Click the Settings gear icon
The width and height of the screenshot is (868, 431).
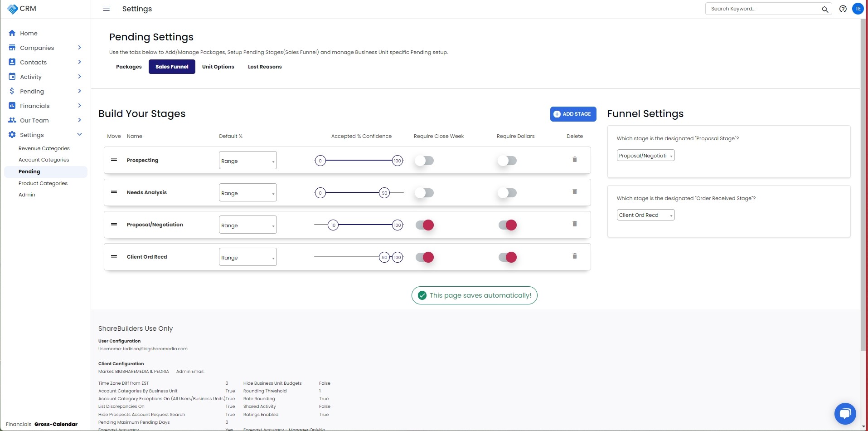coord(12,135)
